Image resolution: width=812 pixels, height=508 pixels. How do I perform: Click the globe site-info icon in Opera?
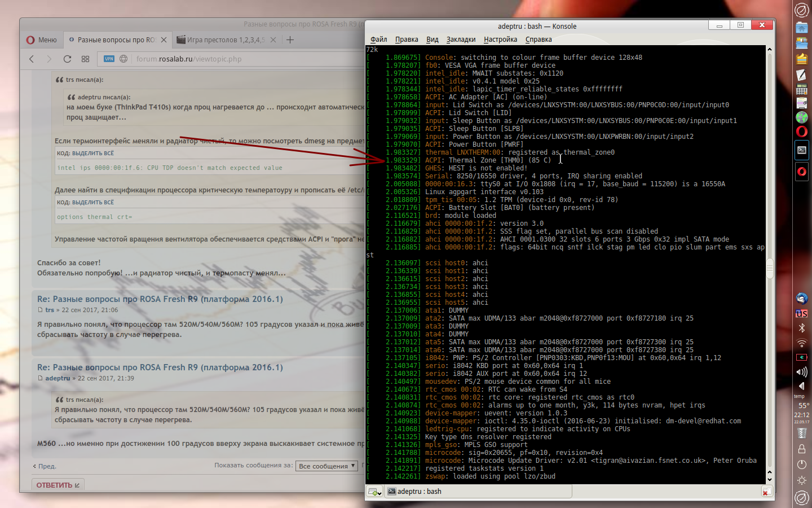click(x=123, y=59)
